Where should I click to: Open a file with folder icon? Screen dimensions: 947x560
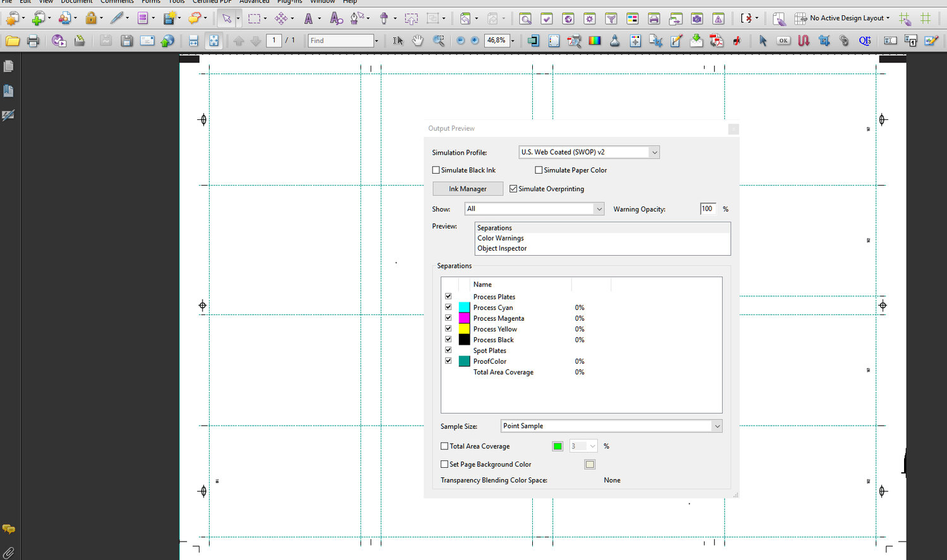point(13,41)
